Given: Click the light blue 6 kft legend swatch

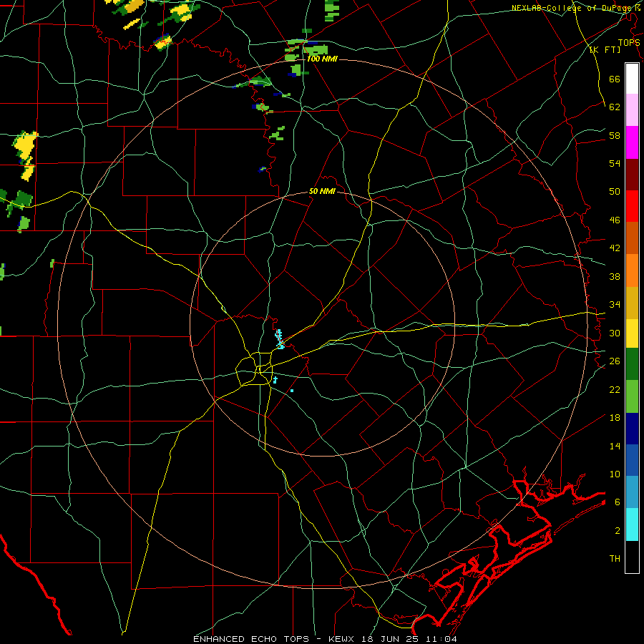Looking at the screenshot, I should [632, 492].
